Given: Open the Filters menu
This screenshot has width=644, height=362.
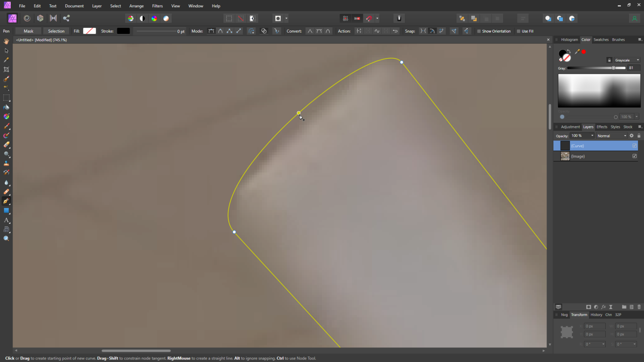Looking at the screenshot, I should (157, 6).
